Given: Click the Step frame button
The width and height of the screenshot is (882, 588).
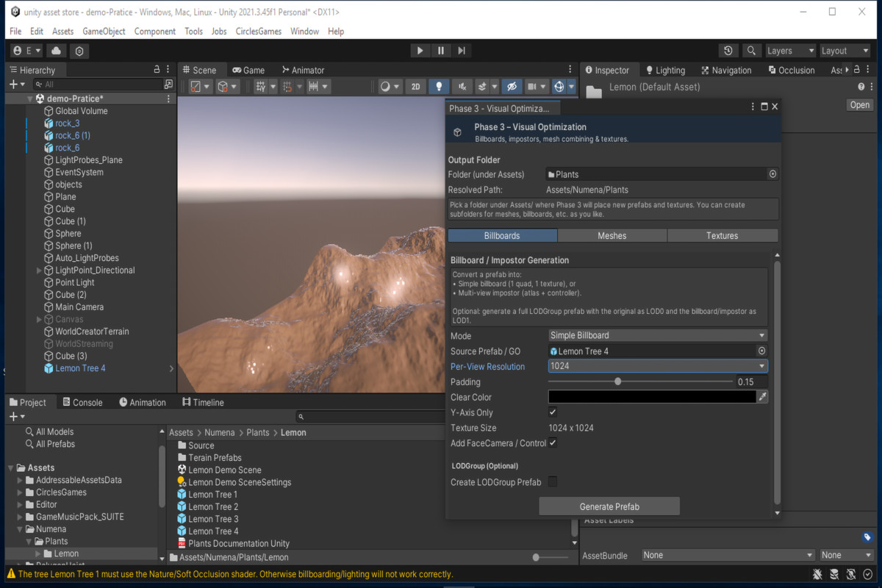Looking at the screenshot, I should point(461,51).
